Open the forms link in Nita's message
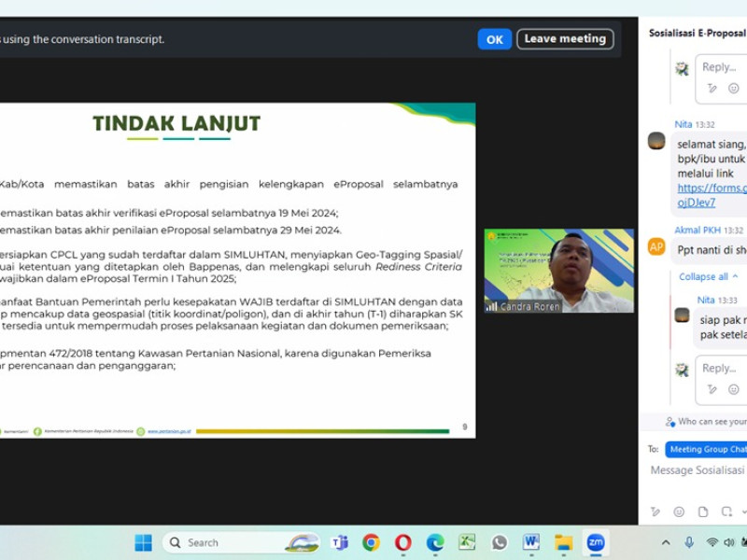 tap(712, 188)
